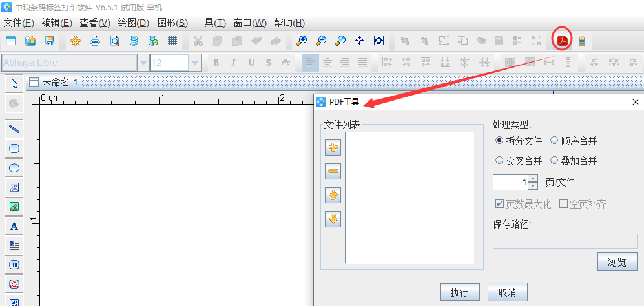The width and height of the screenshot is (644, 306).
Task: Move file down with the down-arrow button
Action: (333, 219)
